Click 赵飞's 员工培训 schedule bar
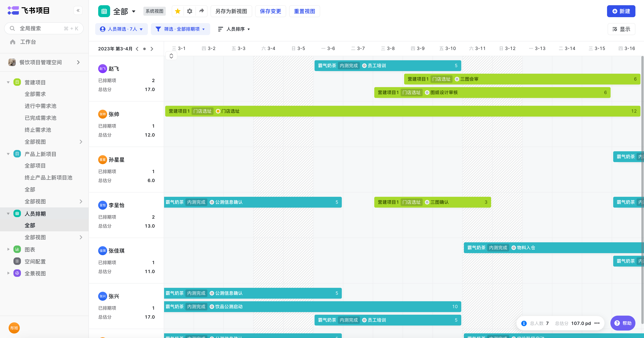 click(x=388, y=66)
